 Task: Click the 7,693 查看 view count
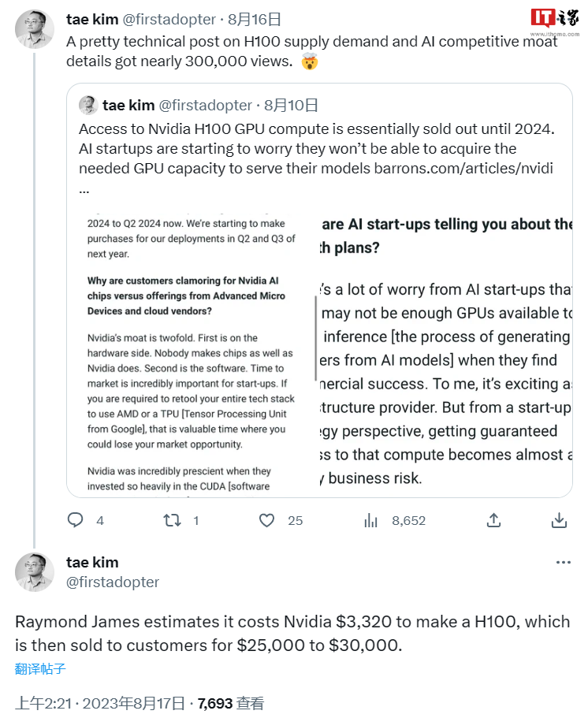[x=231, y=703]
